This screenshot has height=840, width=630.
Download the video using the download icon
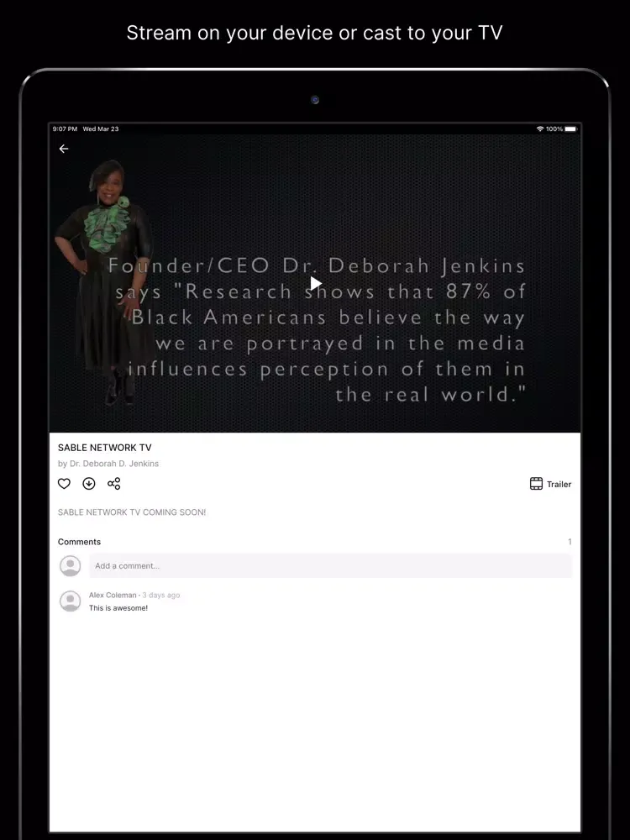[89, 484]
